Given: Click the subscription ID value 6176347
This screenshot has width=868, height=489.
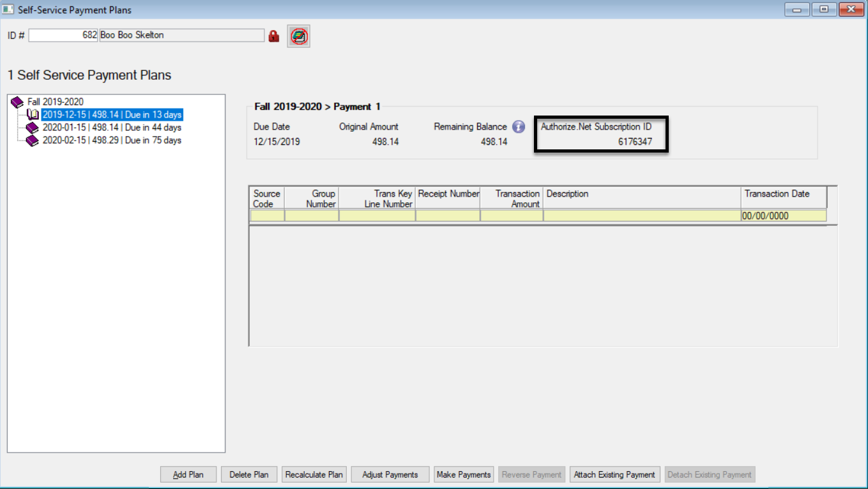Looking at the screenshot, I should (635, 142).
